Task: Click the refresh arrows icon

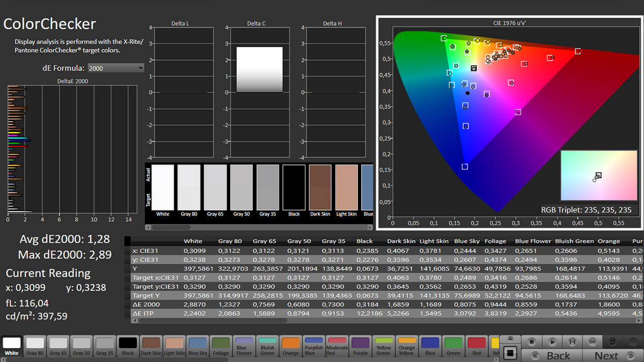Action: click(x=613, y=342)
